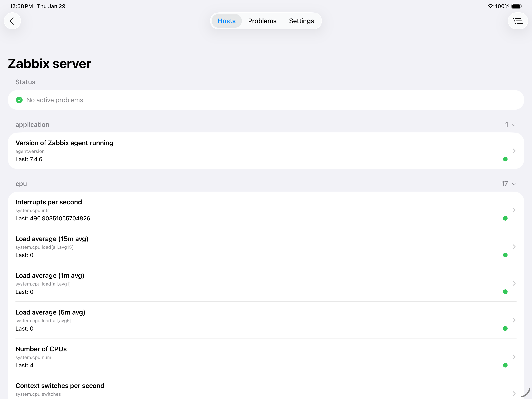Viewport: 532px width, 399px height.
Task: Tap the Zabbix server title
Action: tap(49, 63)
